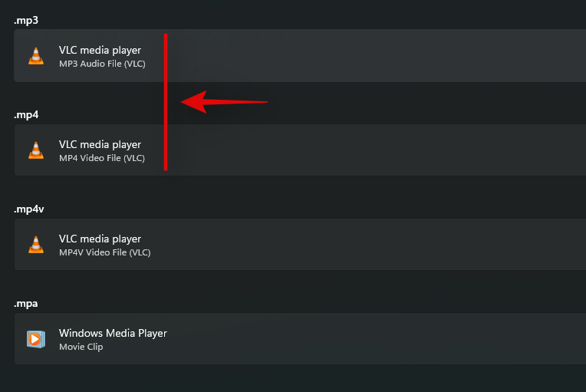Click the VLC cone icon for .mp4v
This screenshot has width=586, height=392.
(x=36, y=245)
